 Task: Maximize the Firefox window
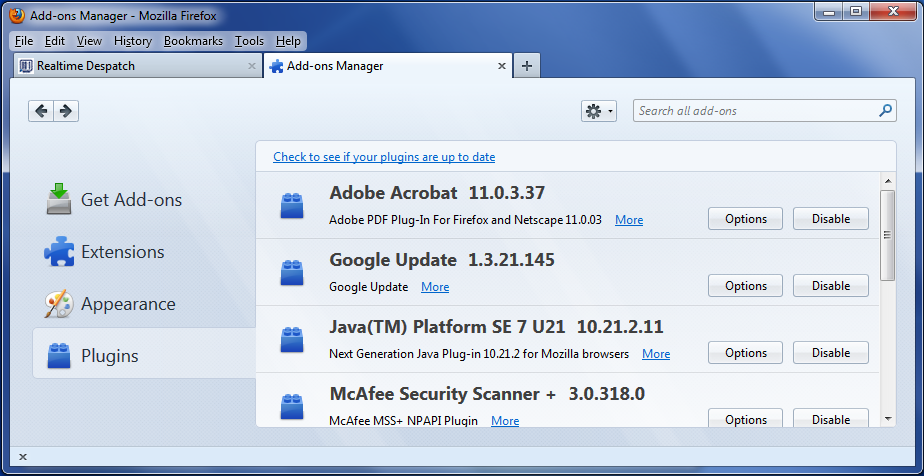[x=856, y=10]
